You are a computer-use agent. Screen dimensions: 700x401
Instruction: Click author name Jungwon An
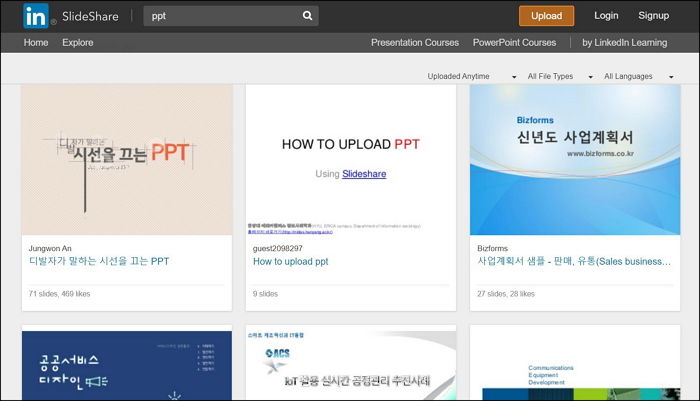pos(50,248)
